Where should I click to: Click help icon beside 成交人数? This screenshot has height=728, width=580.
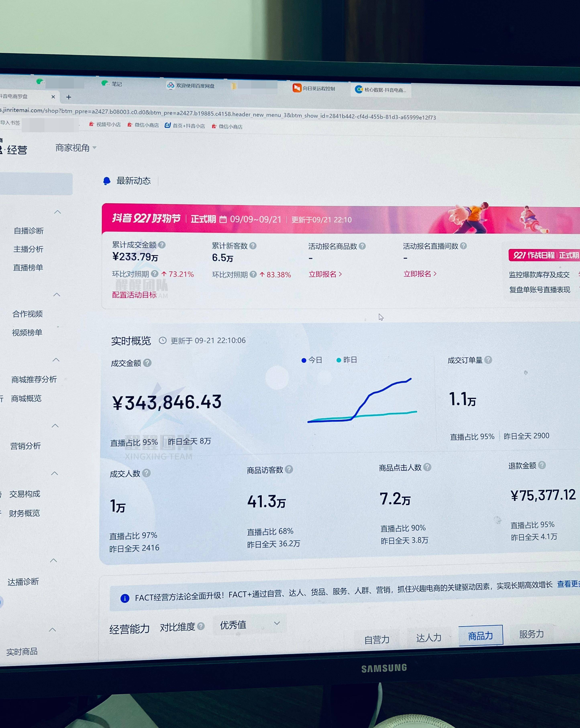(x=146, y=473)
